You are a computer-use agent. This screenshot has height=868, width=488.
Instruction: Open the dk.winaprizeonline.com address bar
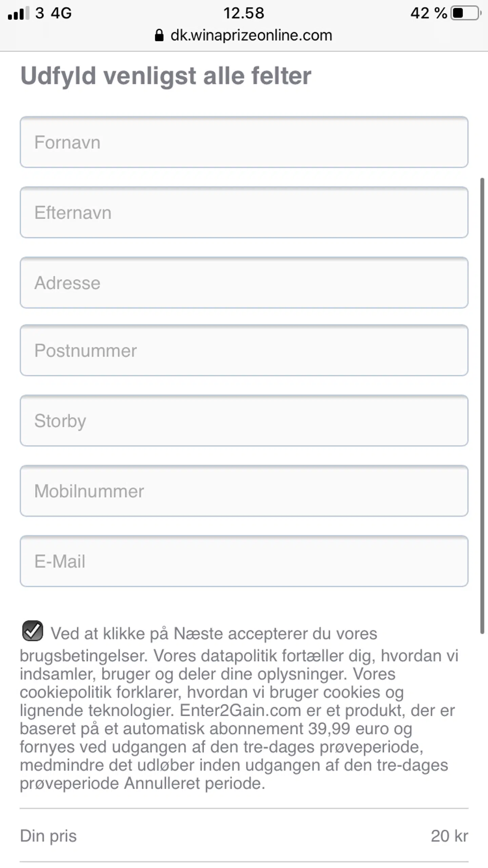[251, 35]
